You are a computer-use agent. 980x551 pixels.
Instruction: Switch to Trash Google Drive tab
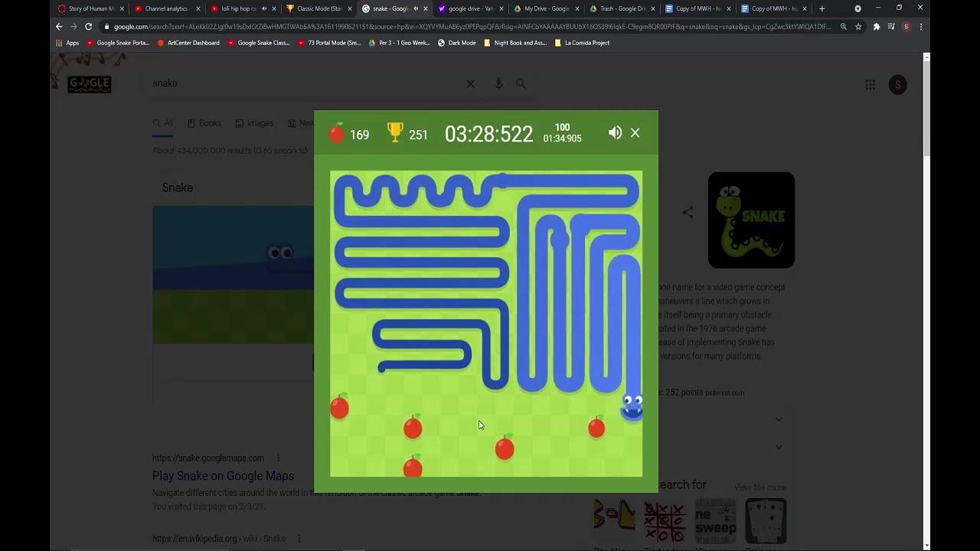click(622, 8)
